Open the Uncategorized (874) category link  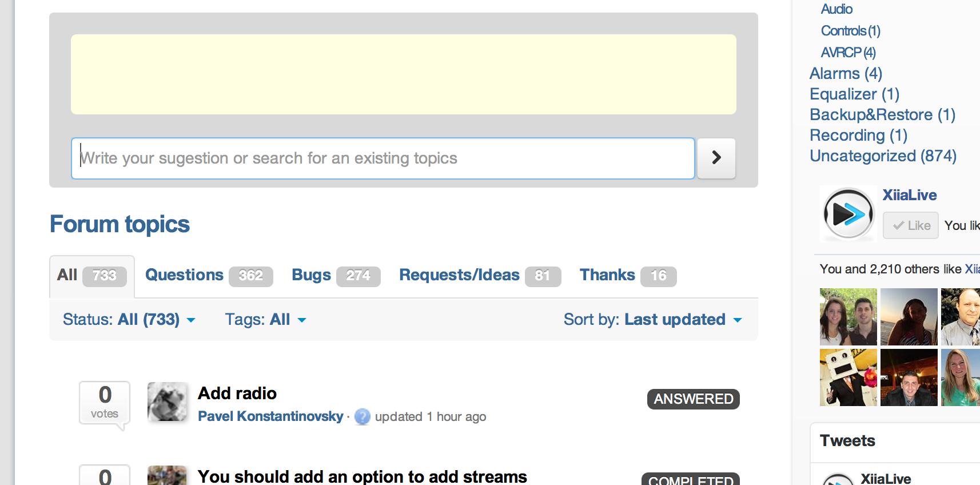coord(883,156)
